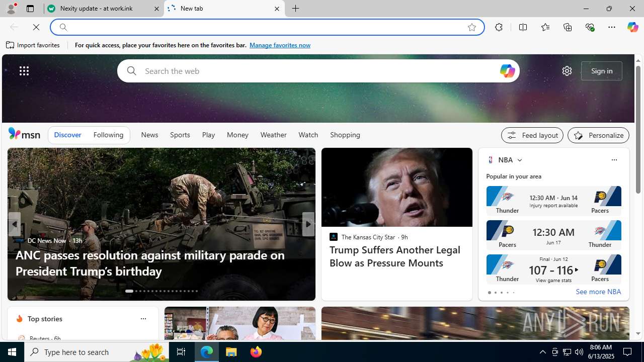This screenshot has width=644, height=362.
Task: Open Browser essentials heart icon
Action: pyautogui.click(x=590, y=27)
